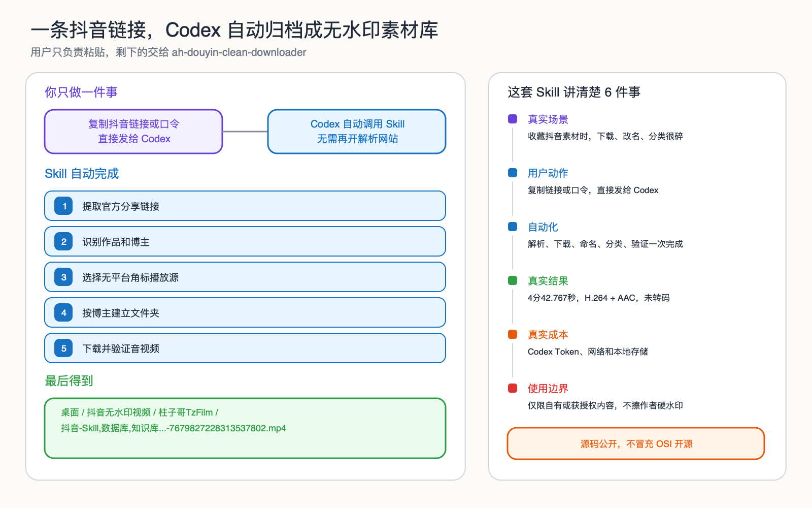Click the subtitle mentioning ah-douyin-clean-downloader
The width and height of the screenshot is (812, 508).
coord(168,52)
